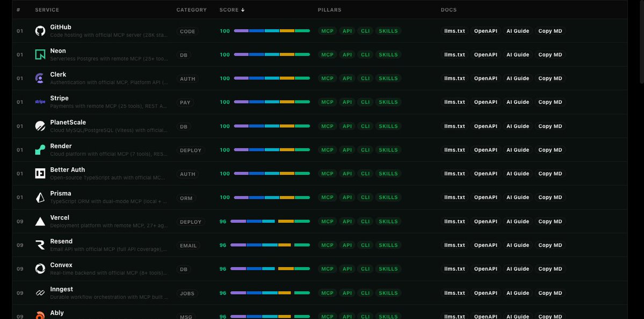Click the MCP pillar tag for Render
Image resolution: width=644 pixels, height=319 pixels.
[x=327, y=150]
